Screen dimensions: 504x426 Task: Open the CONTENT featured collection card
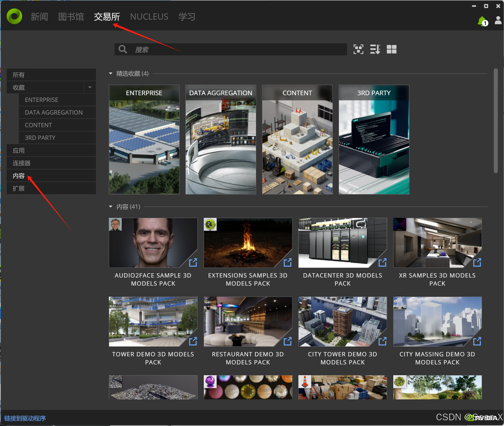(x=297, y=140)
